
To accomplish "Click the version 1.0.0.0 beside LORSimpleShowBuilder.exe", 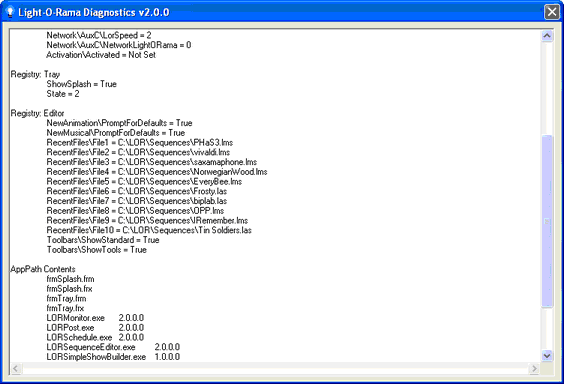I will click(x=167, y=357).
